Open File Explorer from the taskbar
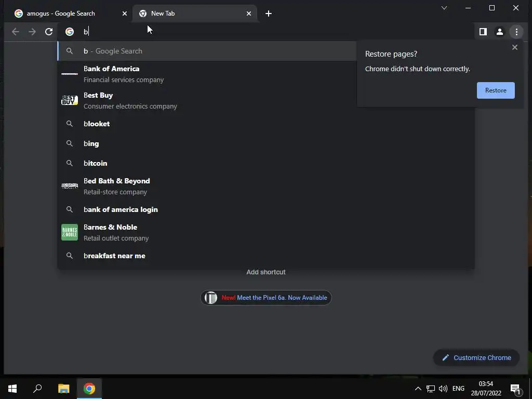The height and width of the screenshot is (399, 532). (x=64, y=389)
